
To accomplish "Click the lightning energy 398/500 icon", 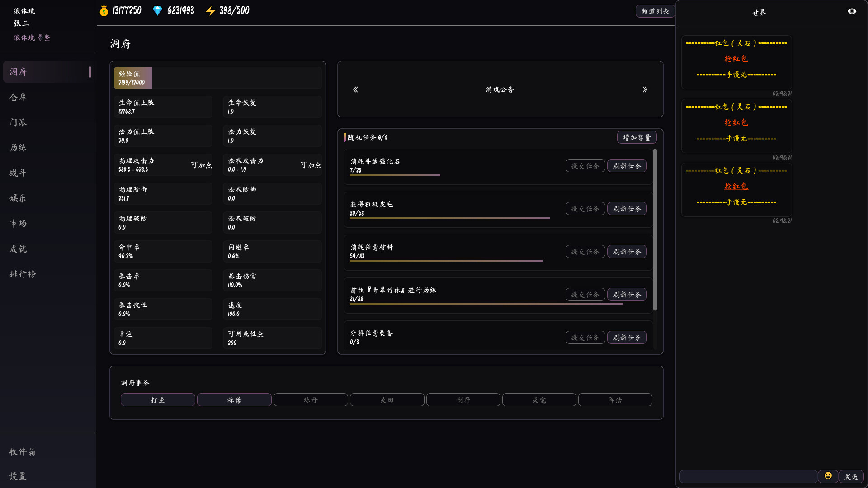I will point(211,10).
